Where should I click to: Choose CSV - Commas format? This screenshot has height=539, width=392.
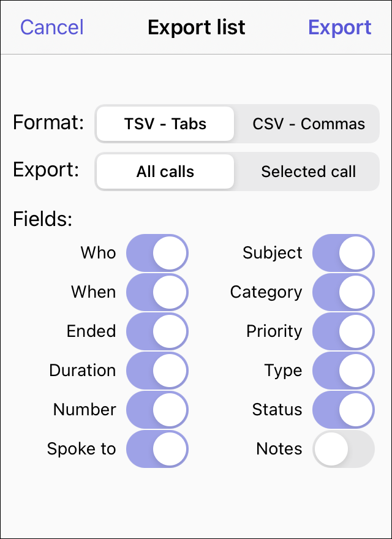click(308, 124)
